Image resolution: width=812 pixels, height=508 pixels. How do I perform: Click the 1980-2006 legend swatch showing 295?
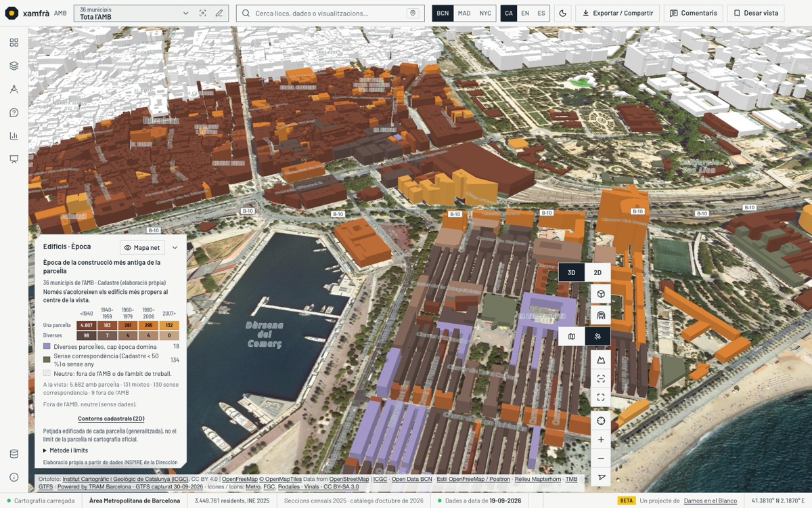click(149, 326)
